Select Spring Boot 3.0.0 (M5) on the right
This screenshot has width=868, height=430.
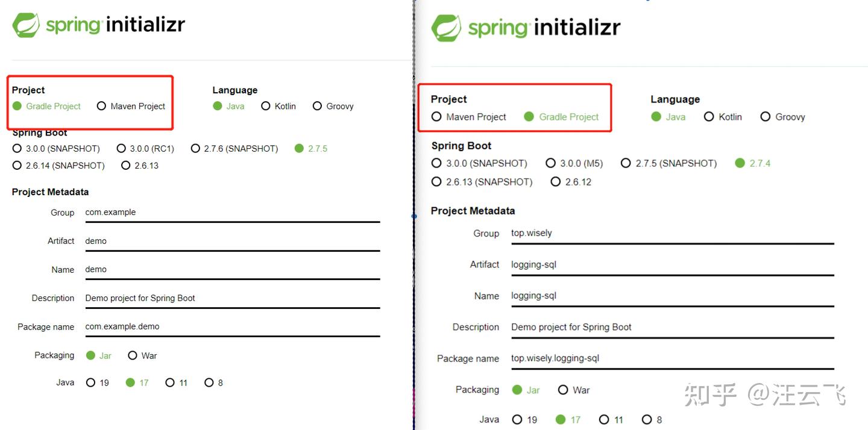[x=550, y=163]
